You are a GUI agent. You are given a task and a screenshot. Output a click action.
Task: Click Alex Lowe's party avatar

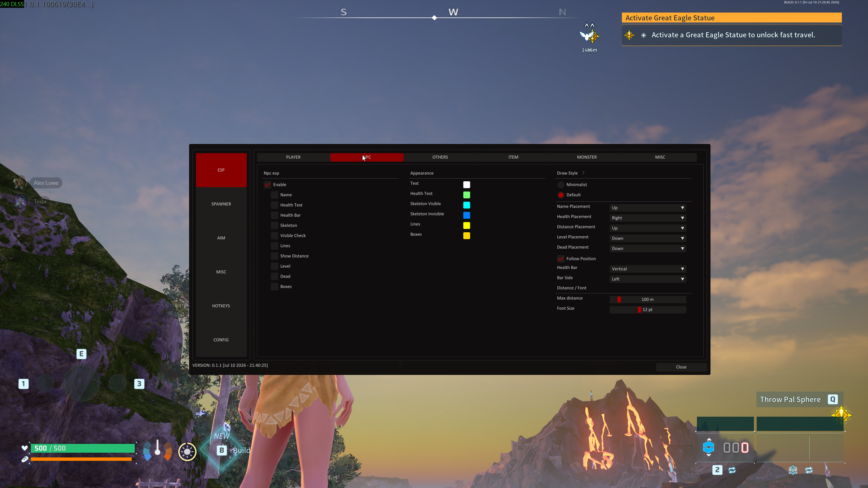pyautogui.click(x=20, y=182)
